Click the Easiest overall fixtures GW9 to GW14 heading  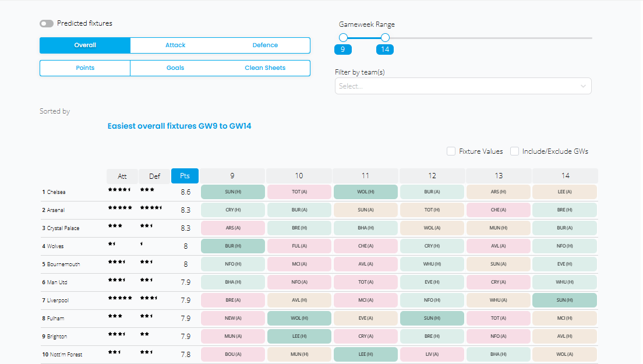click(179, 126)
